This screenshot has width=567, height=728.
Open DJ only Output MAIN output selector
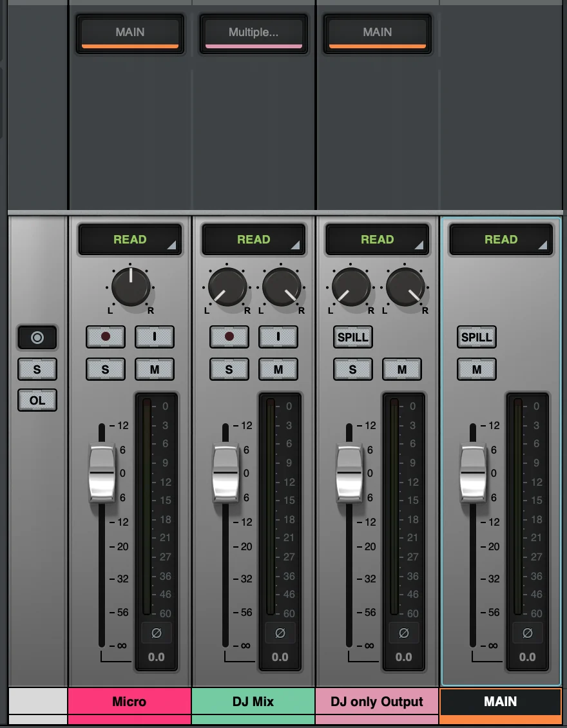pos(378,34)
